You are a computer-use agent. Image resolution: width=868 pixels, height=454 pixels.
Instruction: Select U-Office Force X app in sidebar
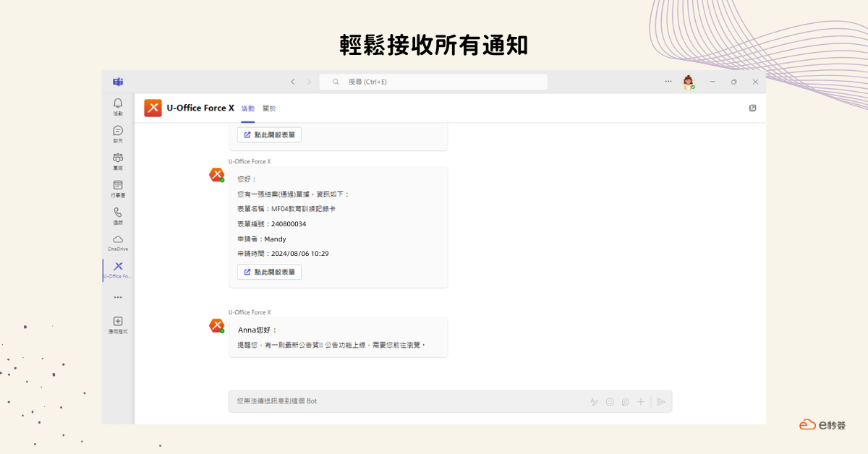(x=118, y=270)
